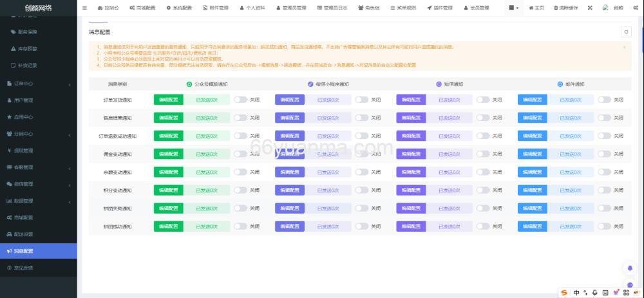Click the green 公众号模板通知 header icon
This screenshot has width=644, height=298.
189,84
